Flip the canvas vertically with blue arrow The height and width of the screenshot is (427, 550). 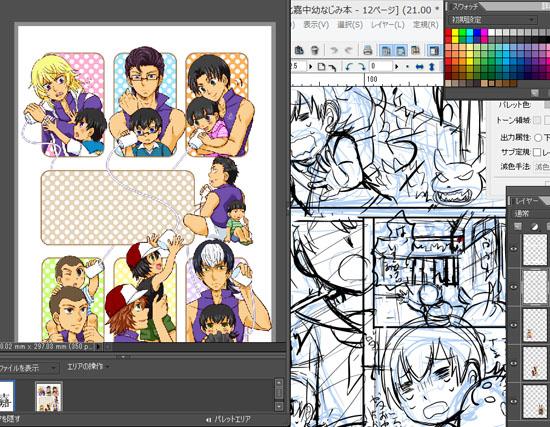tap(432, 67)
